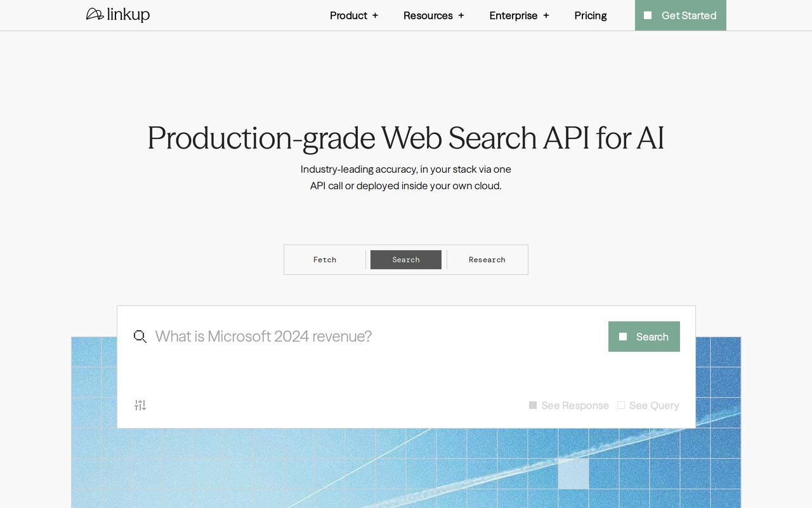Expand the Enterprise menu
The width and height of the screenshot is (812, 508).
click(x=520, y=15)
